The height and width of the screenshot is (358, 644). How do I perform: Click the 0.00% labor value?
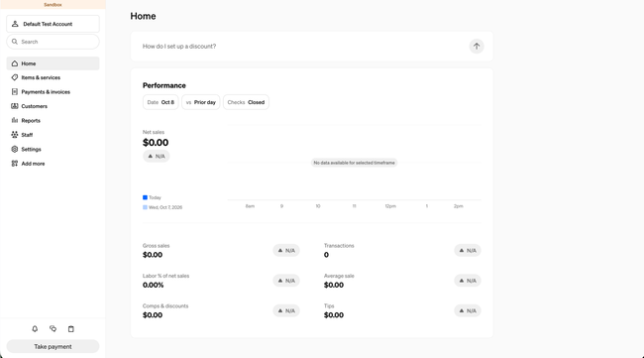click(154, 285)
